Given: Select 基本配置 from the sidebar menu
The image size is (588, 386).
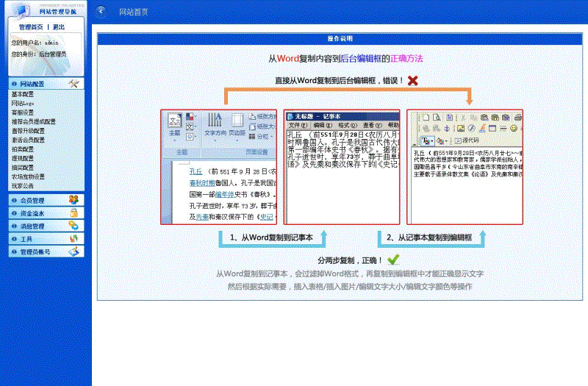Looking at the screenshot, I should click(x=23, y=95).
